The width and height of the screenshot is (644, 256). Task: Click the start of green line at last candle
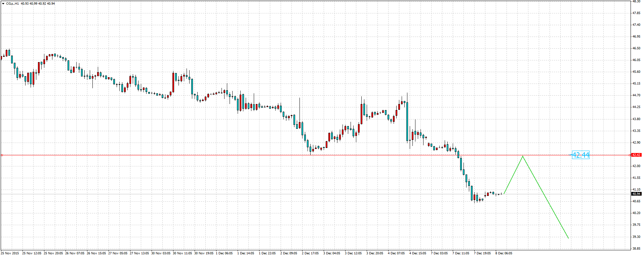(x=504, y=194)
